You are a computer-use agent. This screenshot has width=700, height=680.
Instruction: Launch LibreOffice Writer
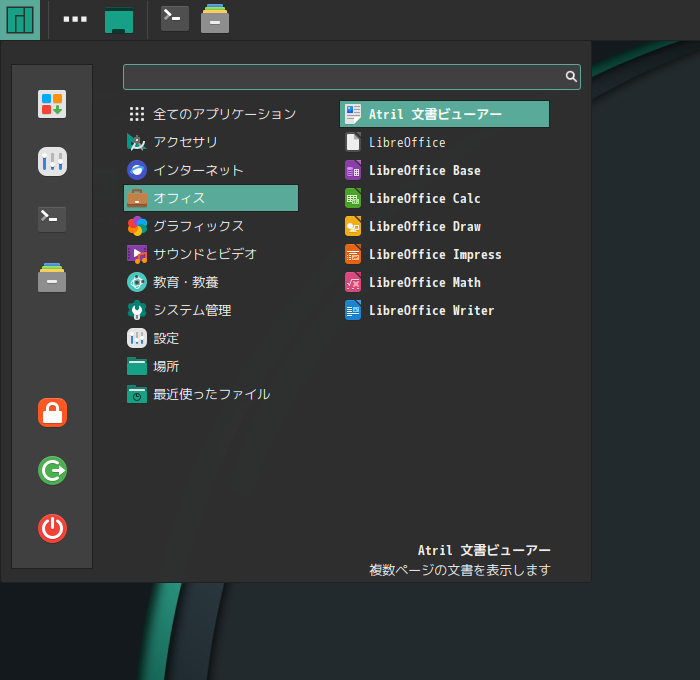tap(445, 310)
